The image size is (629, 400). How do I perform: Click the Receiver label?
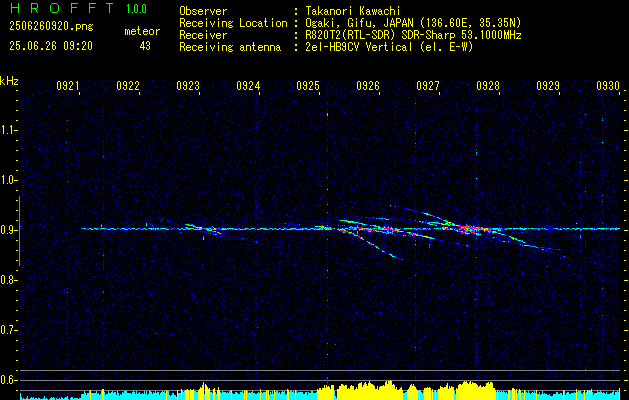click(x=203, y=35)
